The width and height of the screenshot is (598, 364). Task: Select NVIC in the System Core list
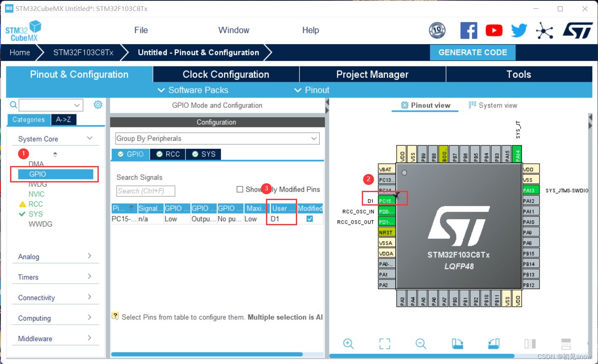(36, 194)
